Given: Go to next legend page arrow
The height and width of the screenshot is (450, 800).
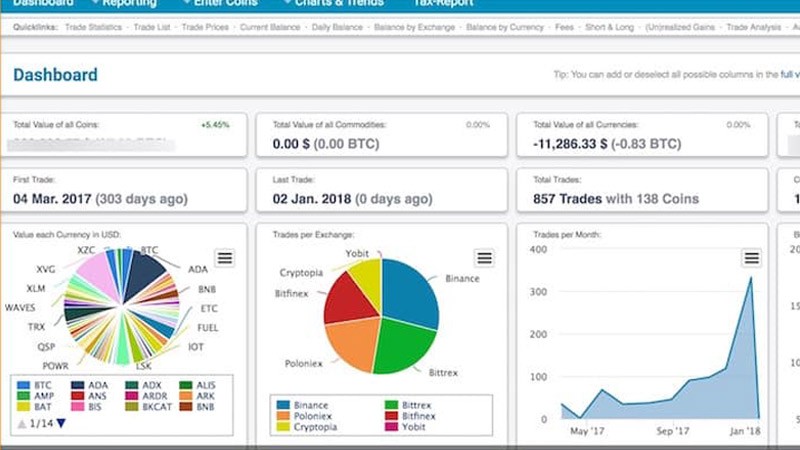Looking at the screenshot, I should [x=61, y=424].
